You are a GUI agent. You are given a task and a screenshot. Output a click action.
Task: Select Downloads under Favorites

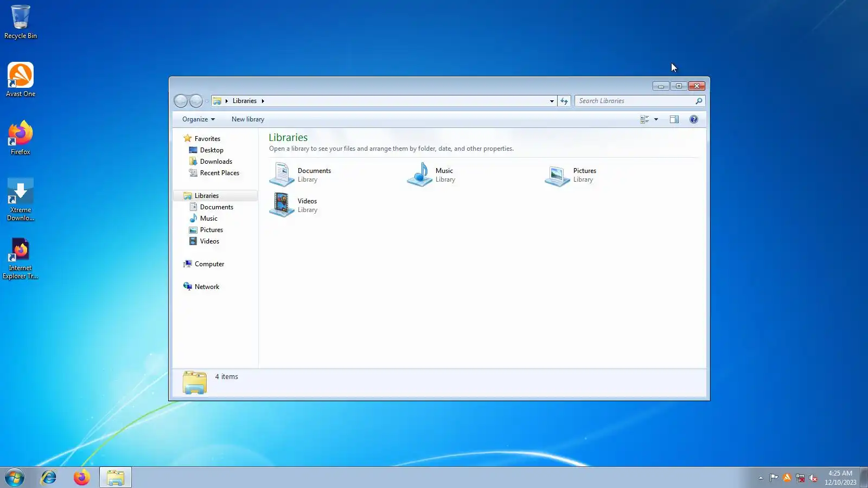point(216,162)
